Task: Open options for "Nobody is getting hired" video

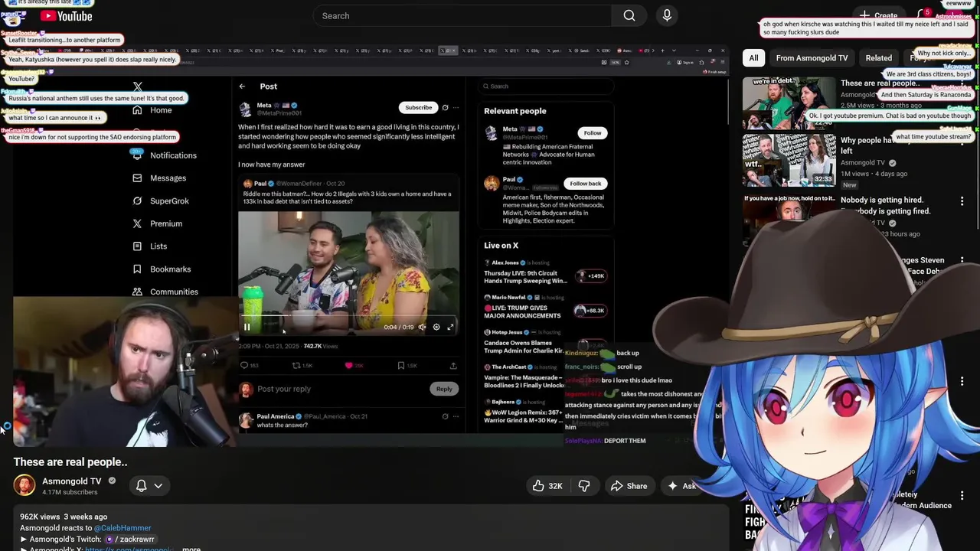Action: tap(962, 201)
